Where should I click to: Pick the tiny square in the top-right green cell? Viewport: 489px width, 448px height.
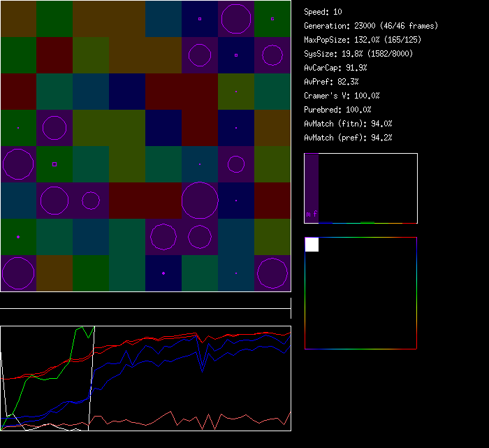point(272,19)
